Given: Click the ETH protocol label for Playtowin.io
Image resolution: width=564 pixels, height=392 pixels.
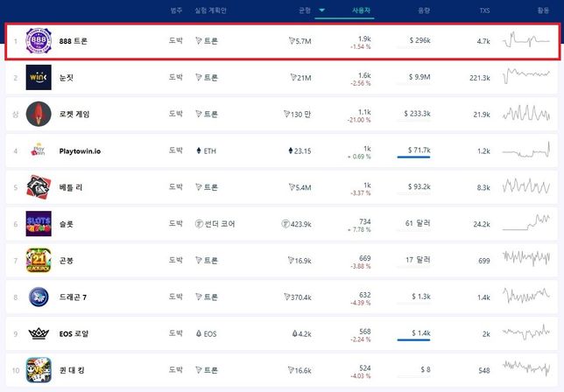Looking at the screenshot, I should pyautogui.click(x=208, y=151).
